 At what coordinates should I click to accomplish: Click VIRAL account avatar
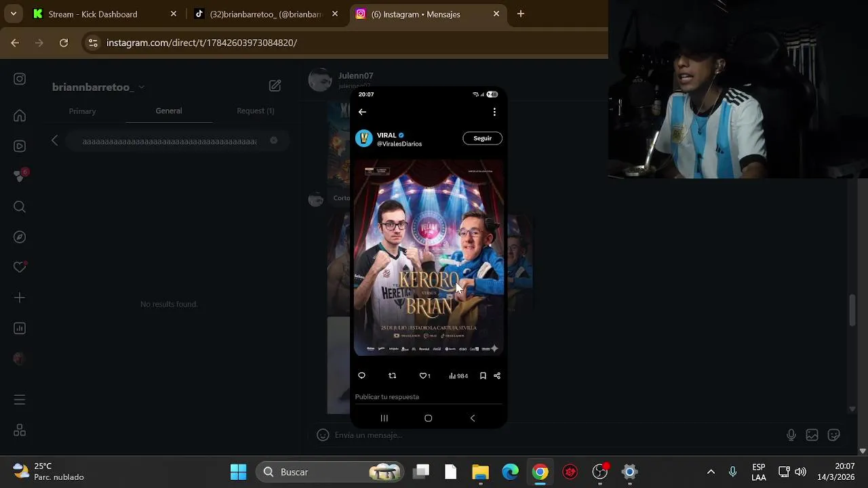coord(364,138)
